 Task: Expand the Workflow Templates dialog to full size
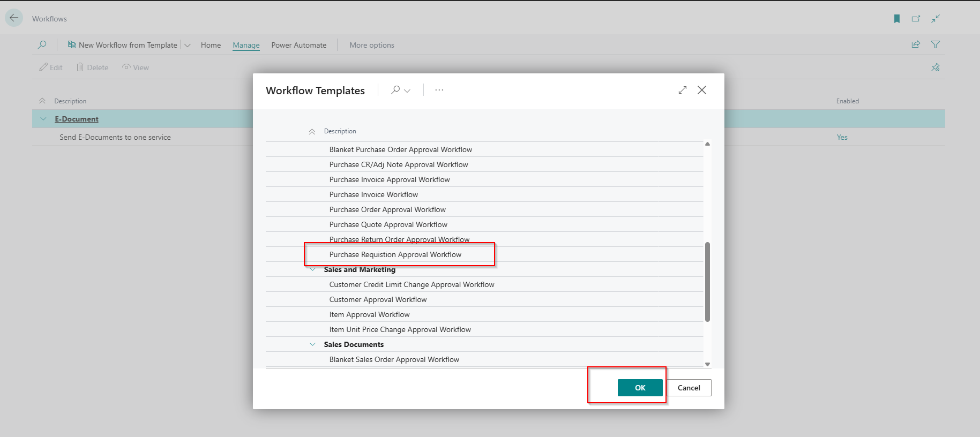pos(682,90)
